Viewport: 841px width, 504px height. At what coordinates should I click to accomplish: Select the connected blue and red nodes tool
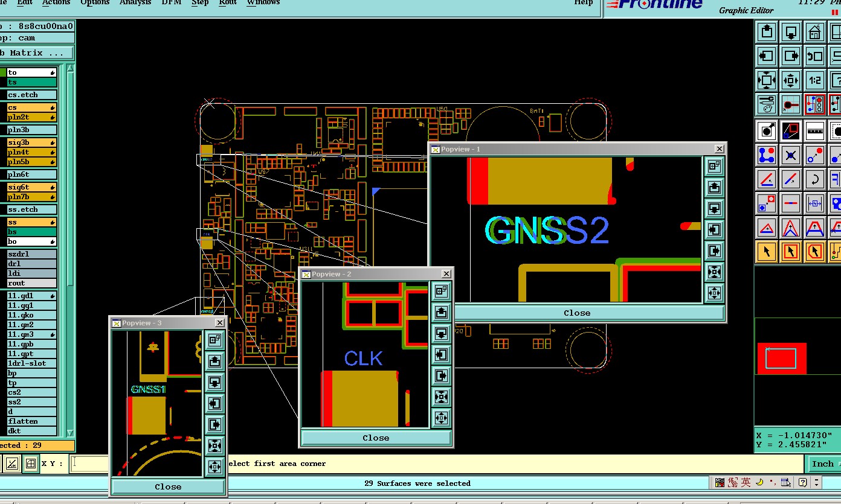coord(767,155)
